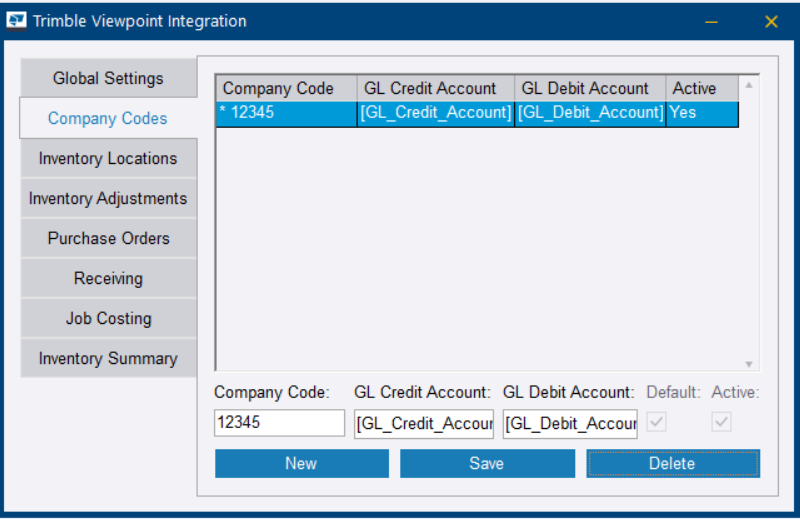This screenshot has width=800, height=519.
Task: Click the [GL_Credit_Account] table cell
Action: [x=436, y=113]
